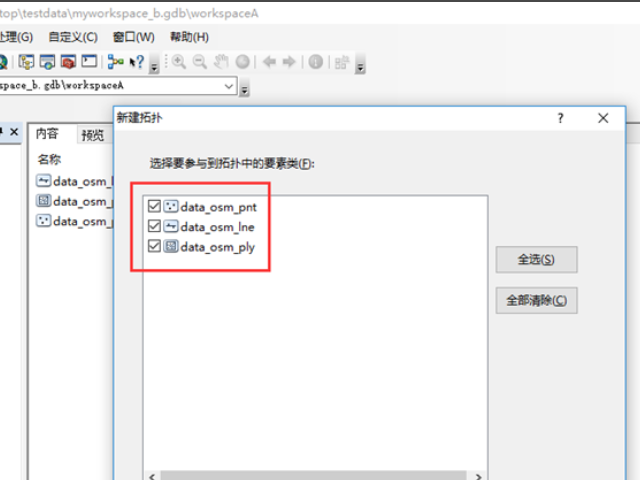Click the right arrow of the list's horizontal scrollbar

(x=478, y=476)
